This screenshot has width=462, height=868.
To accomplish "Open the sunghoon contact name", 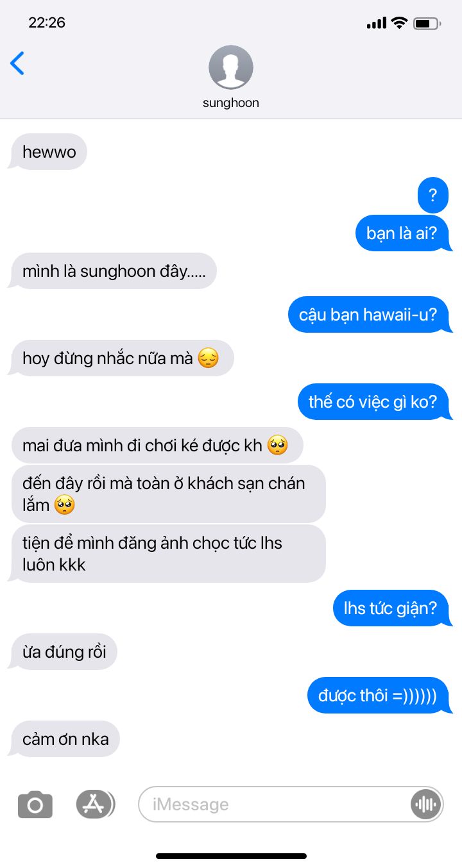I will (231, 103).
